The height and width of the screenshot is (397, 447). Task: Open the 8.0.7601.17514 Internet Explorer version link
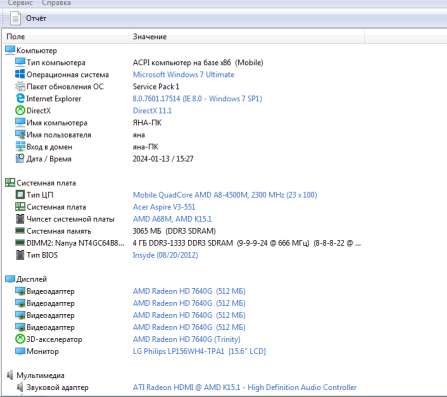(197, 99)
